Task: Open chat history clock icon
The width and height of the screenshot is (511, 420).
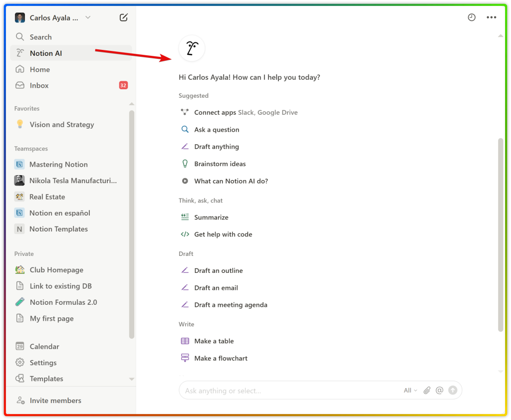Action: pyautogui.click(x=472, y=17)
